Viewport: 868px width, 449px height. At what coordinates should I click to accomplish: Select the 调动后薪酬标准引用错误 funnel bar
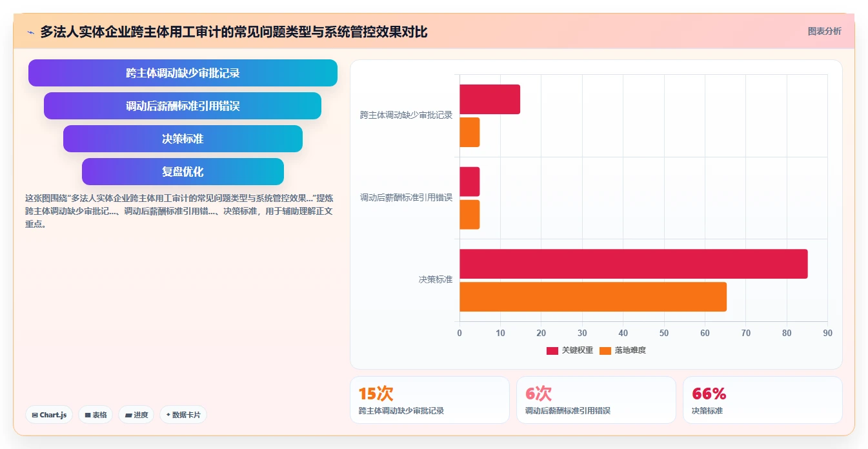tap(183, 106)
